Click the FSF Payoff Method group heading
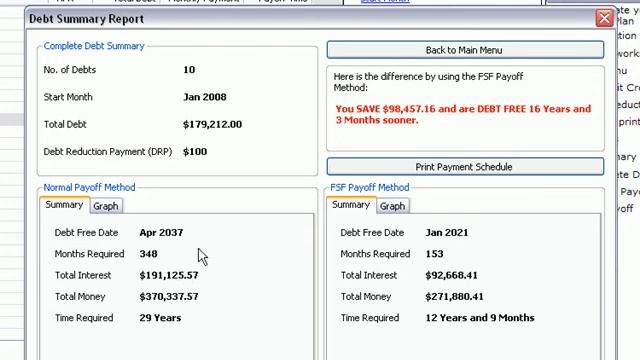The image size is (640, 360). point(369,187)
